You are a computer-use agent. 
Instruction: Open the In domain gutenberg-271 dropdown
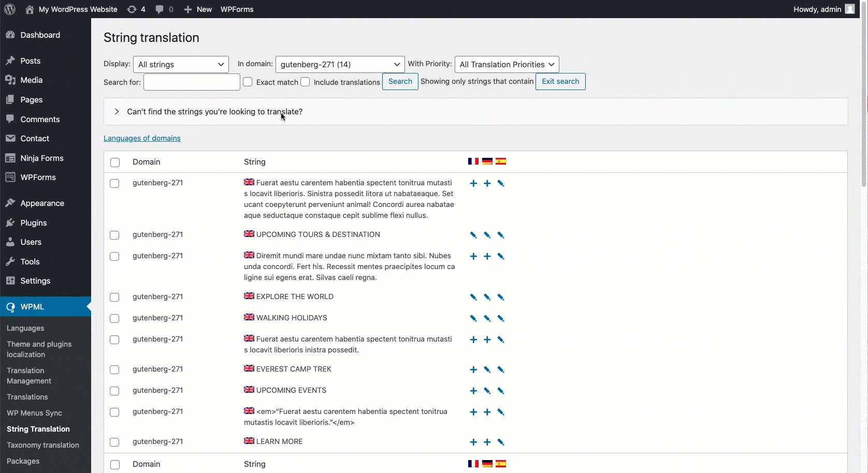click(x=340, y=65)
